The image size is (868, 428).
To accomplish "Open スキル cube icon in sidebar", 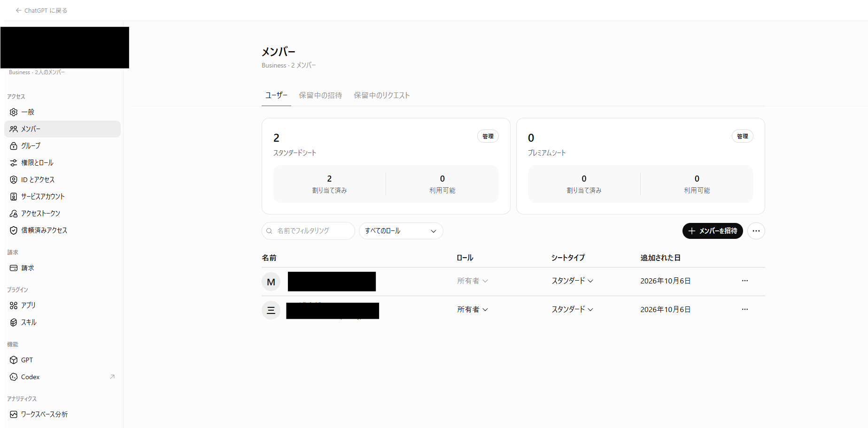I will point(14,322).
